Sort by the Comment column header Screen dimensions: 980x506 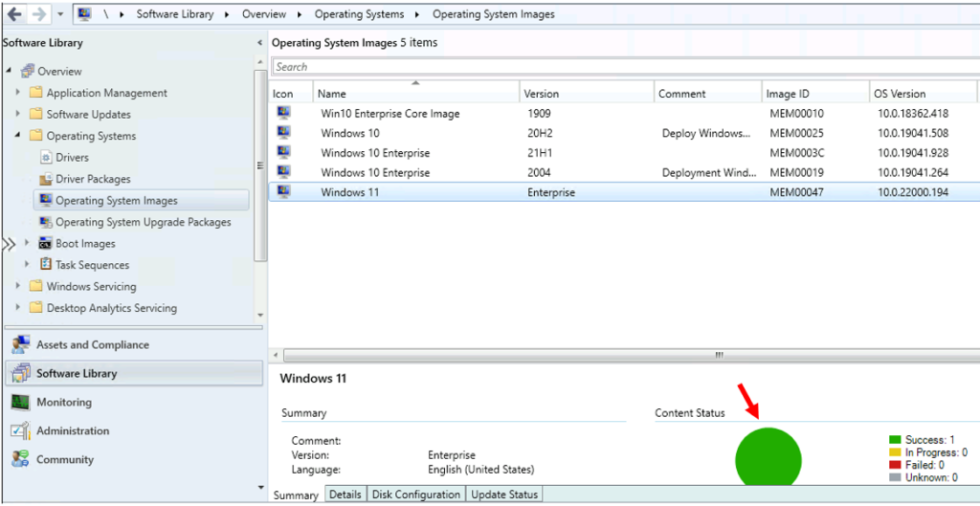pyautogui.click(x=708, y=94)
